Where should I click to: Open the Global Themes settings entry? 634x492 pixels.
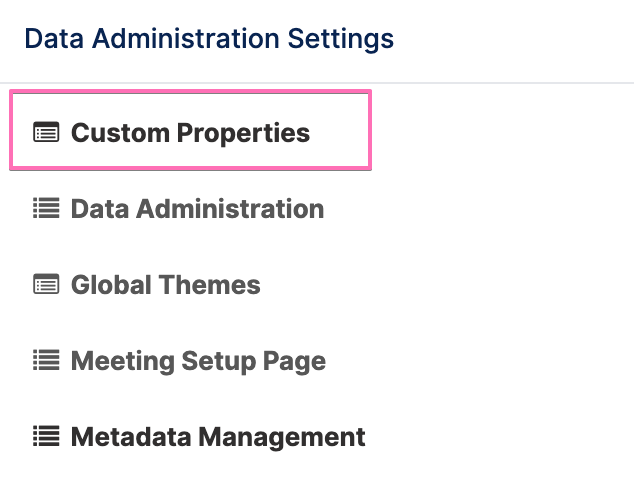point(166,285)
